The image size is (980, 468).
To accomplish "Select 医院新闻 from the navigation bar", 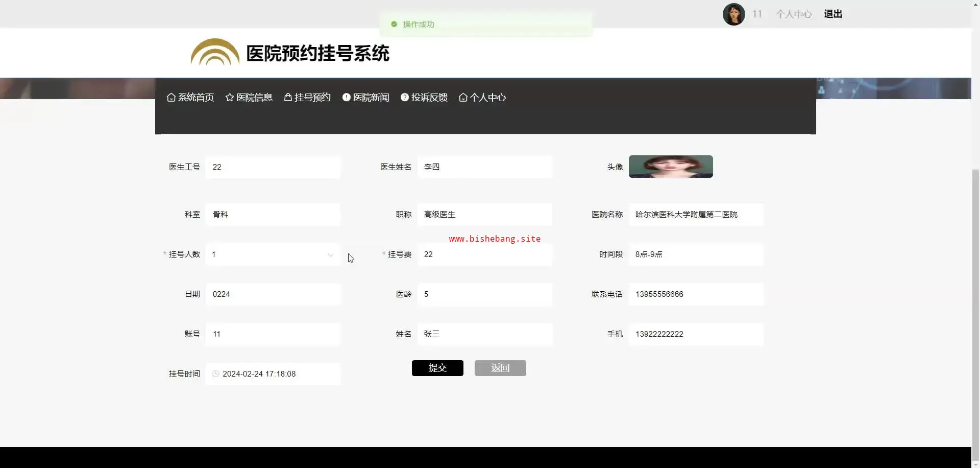I will 366,97.
